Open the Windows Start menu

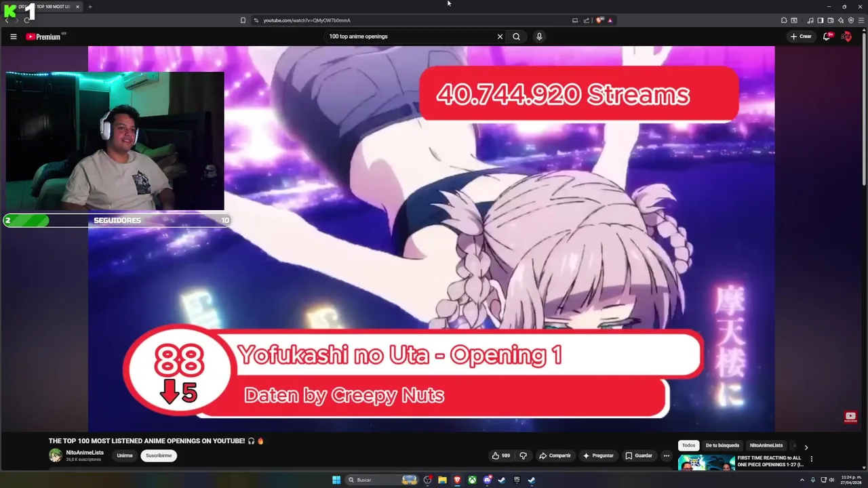[x=336, y=480]
